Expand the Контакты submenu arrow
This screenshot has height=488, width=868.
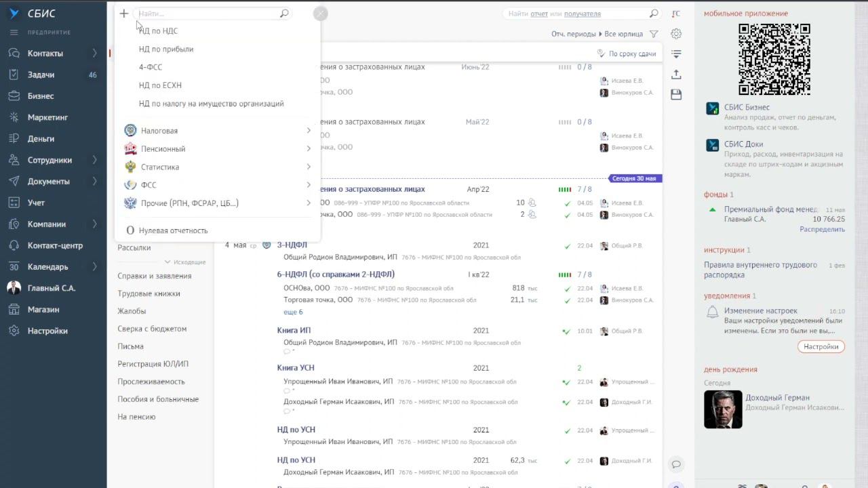coord(94,53)
